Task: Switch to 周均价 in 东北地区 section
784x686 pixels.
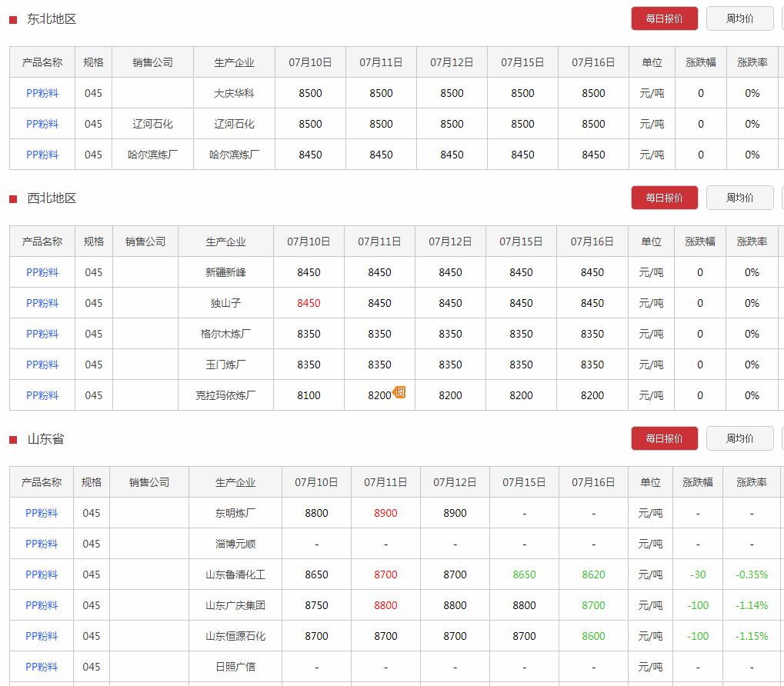Action: [739, 18]
